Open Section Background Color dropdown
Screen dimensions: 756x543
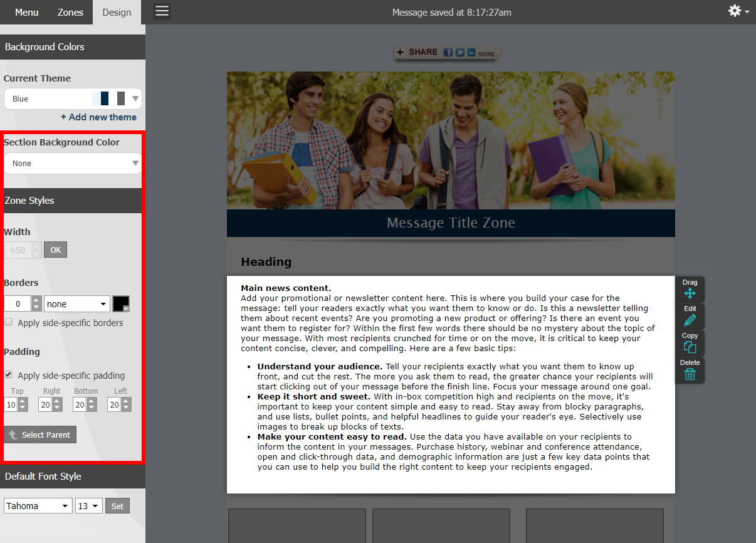pos(73,163)
